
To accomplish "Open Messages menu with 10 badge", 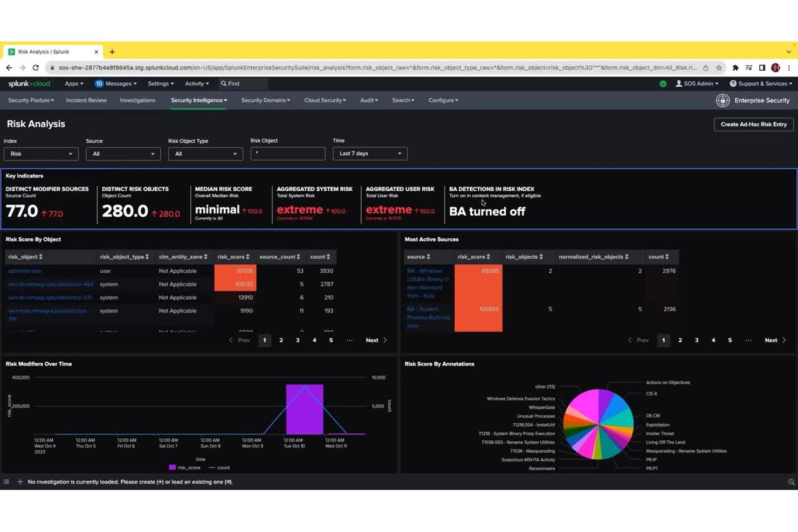I will coord(115,84).
